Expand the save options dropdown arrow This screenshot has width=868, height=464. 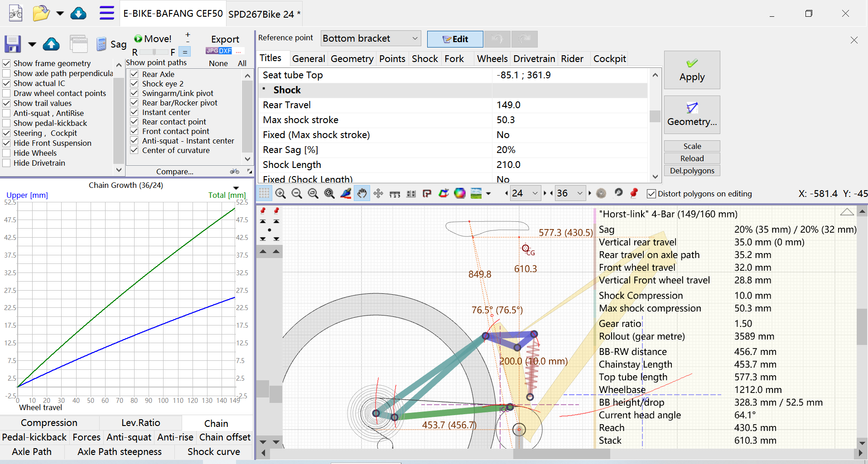click(x=32, y=44)
